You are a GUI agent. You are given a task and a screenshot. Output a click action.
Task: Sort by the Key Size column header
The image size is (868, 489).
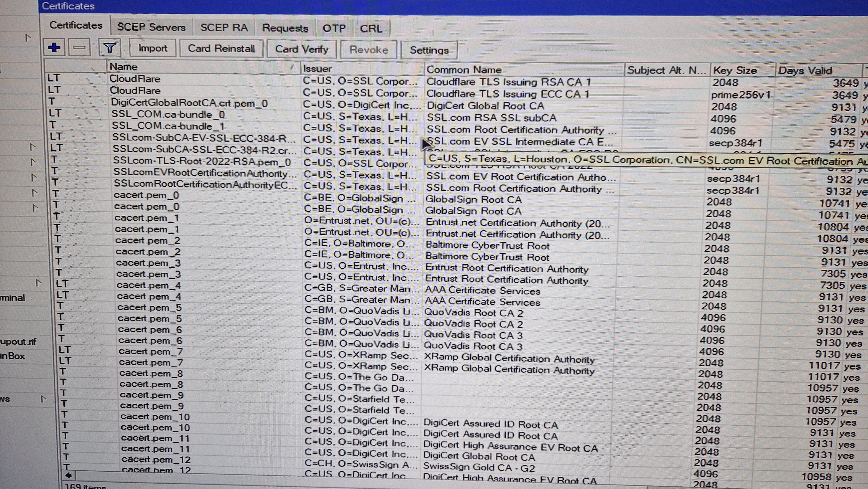[735, 71]
